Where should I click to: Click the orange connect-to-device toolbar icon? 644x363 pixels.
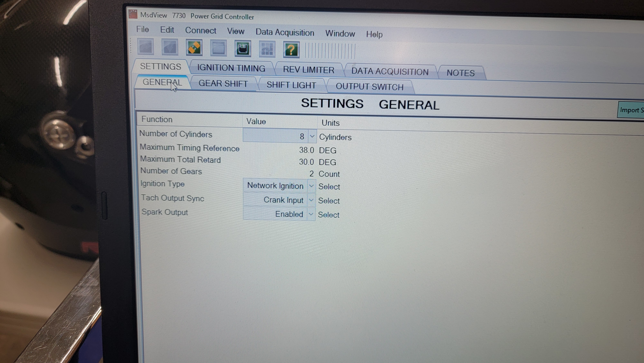[x=194, y=48]
